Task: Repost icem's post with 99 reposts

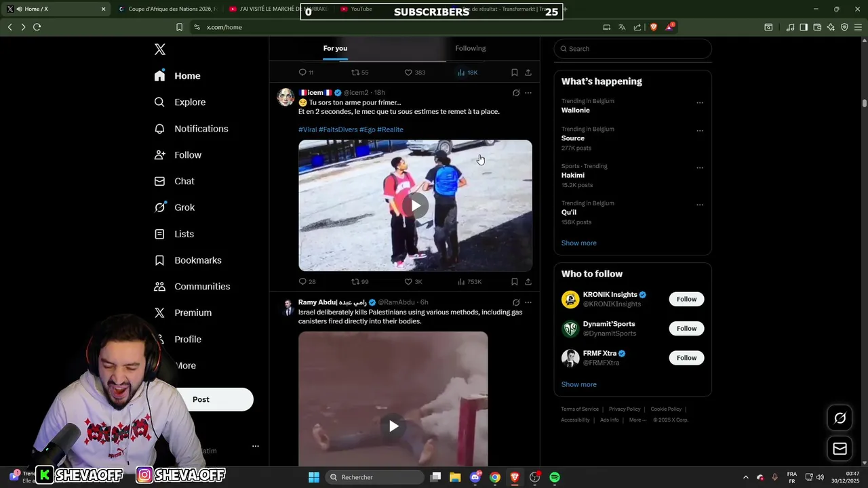Action: [359, 281]
